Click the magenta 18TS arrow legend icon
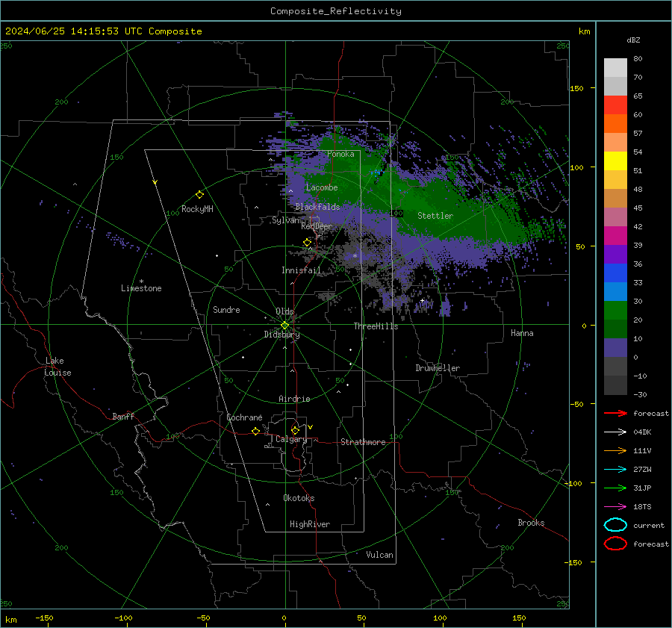The width and height of the screenshot is (672, 628). point(615,506)
